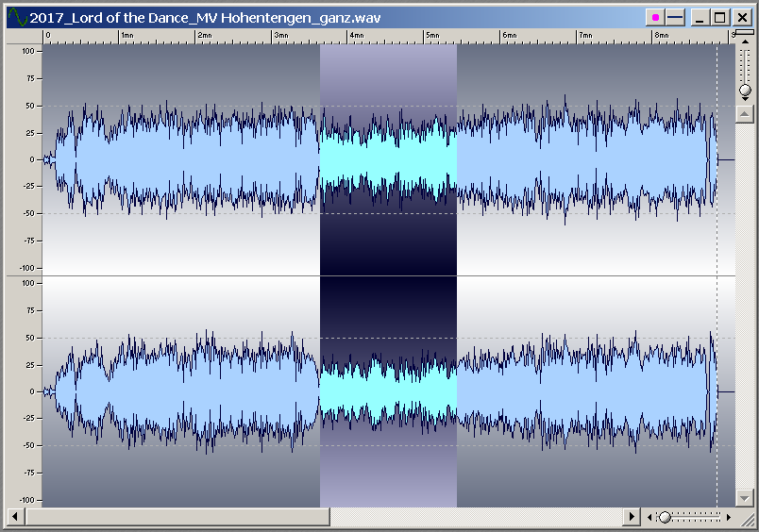Click the horizontal scrollbar left arrow
759x532 pixels.
tap(15, 517)
